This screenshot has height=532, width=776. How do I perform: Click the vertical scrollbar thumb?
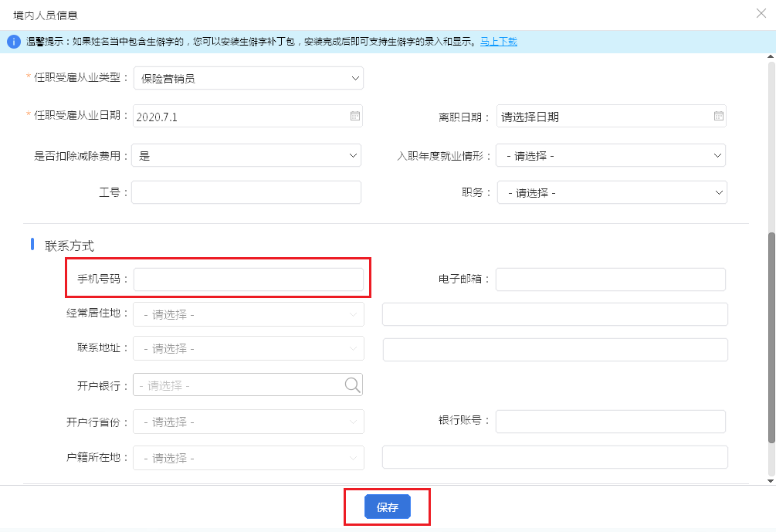pyautogui.click(x=771, y=337)
